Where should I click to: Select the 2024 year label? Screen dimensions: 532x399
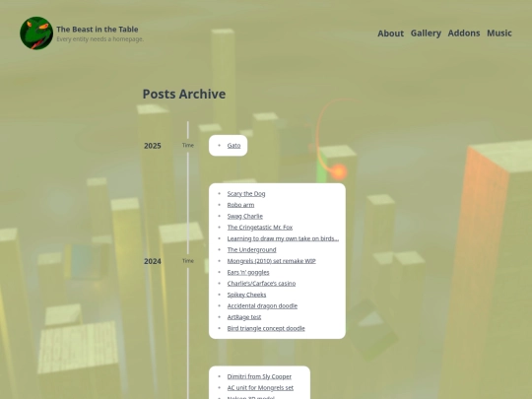(153, 262)
